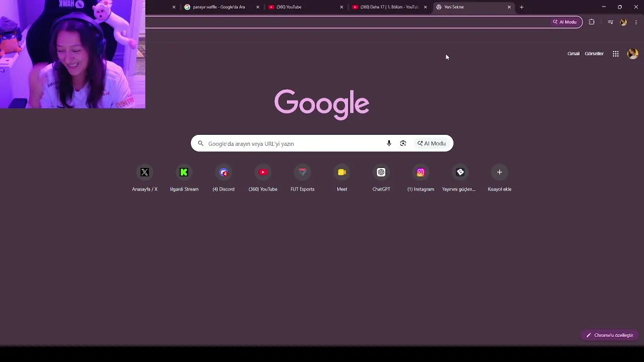
Task: Open the (360) YouTube shortcut tile
Action: [x=263, y=178]
